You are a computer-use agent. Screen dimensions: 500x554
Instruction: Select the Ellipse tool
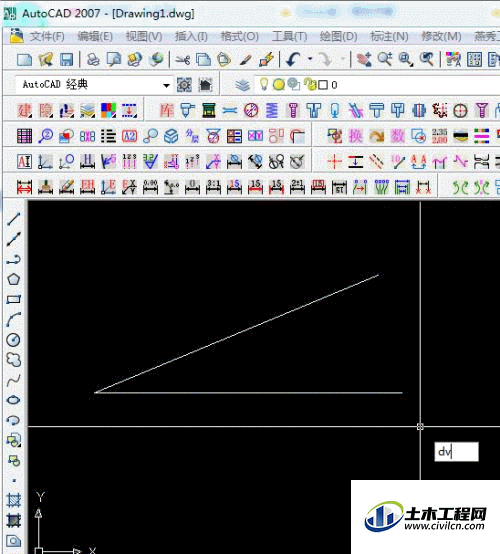tap(14, 400)
